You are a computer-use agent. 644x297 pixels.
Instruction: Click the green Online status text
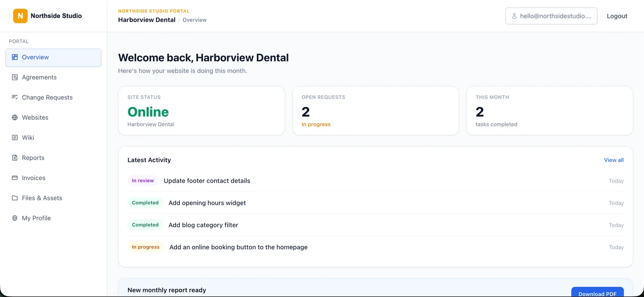pos(148,112)
